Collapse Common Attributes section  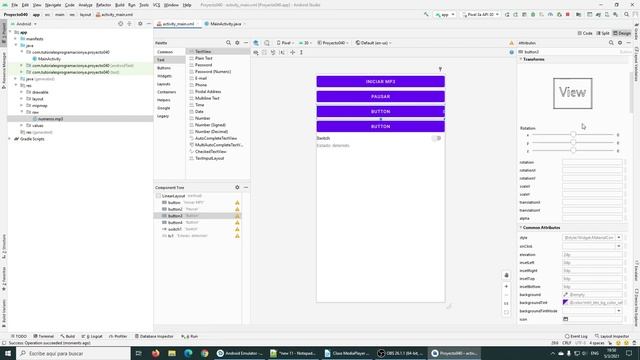[x=521, y=227]
